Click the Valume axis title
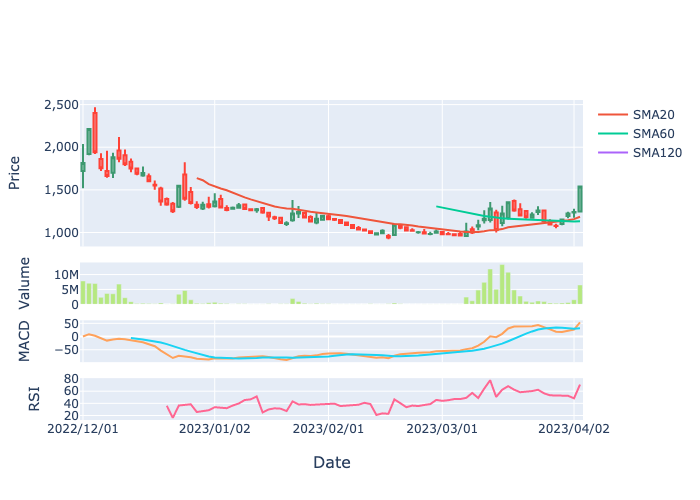700x500 pixels. pyautogui.click(x=24, y=283)
